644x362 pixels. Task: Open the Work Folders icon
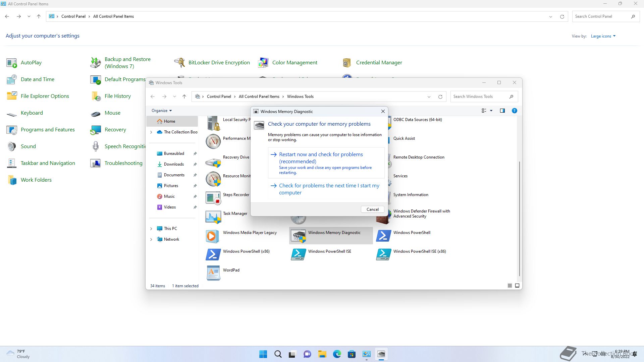(x=12, y=180)
